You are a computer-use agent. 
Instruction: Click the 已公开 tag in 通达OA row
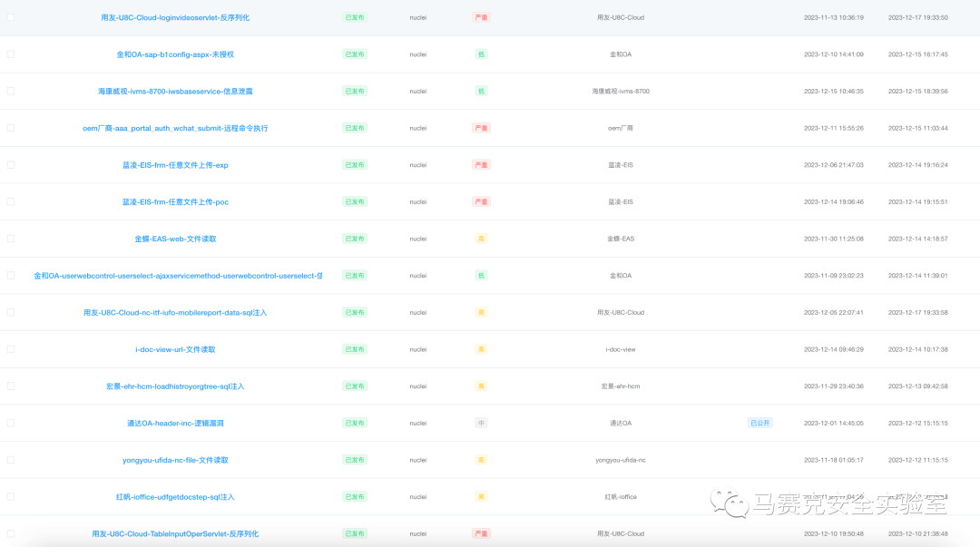(x=760, y=424)
